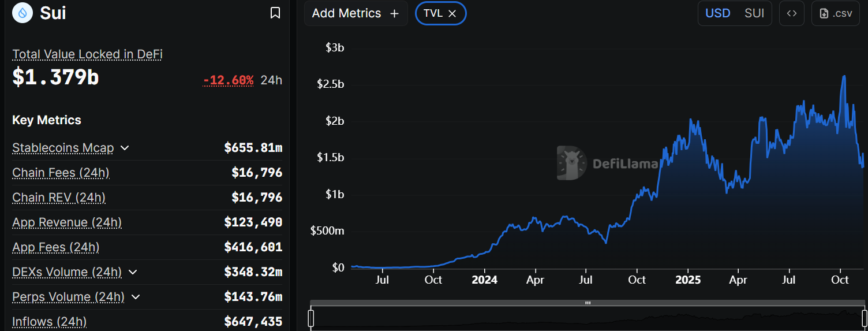Image resolution: width=868 pixels, height=331 pixels.
Task: Expand the Perps Volume breakdown
Action: pyautogui.click(x=136, y=297)
